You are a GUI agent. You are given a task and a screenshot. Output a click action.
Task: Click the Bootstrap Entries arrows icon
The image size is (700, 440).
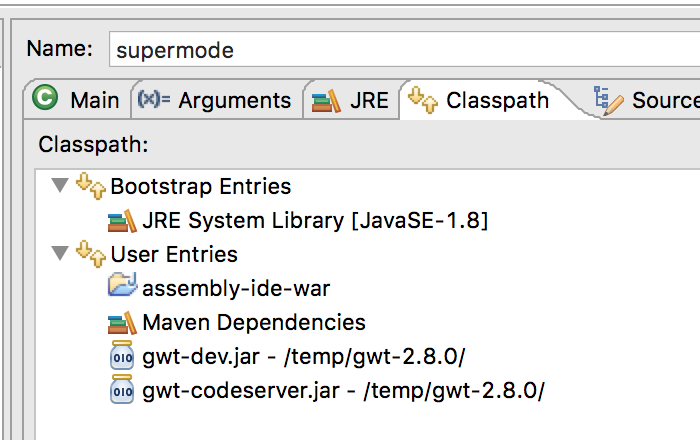tap(91, 186)
